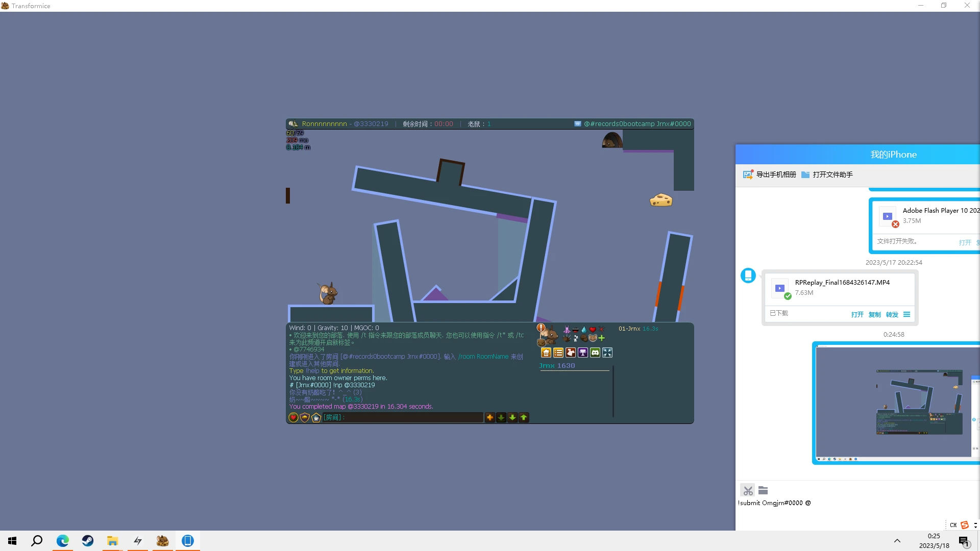Viewport: 980px width, 551px height.
Task: Click 打开 link under Adobe Flash Player file
Action: point(965,243)
